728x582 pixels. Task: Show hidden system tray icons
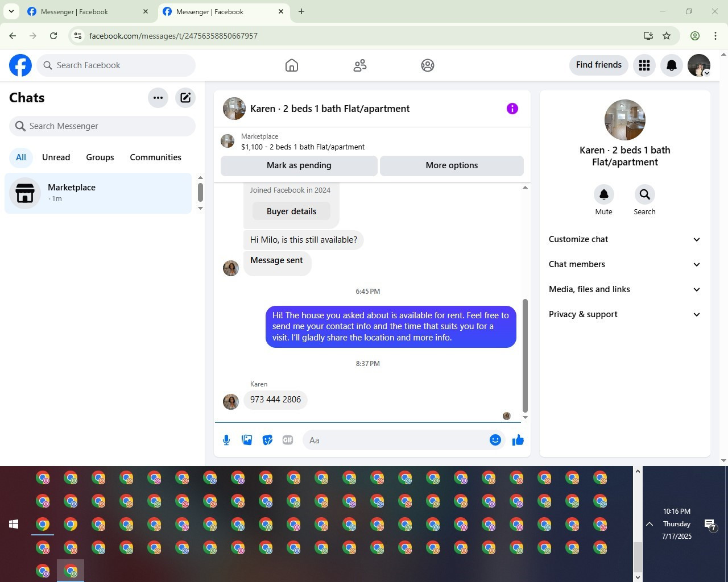[650, 524]
